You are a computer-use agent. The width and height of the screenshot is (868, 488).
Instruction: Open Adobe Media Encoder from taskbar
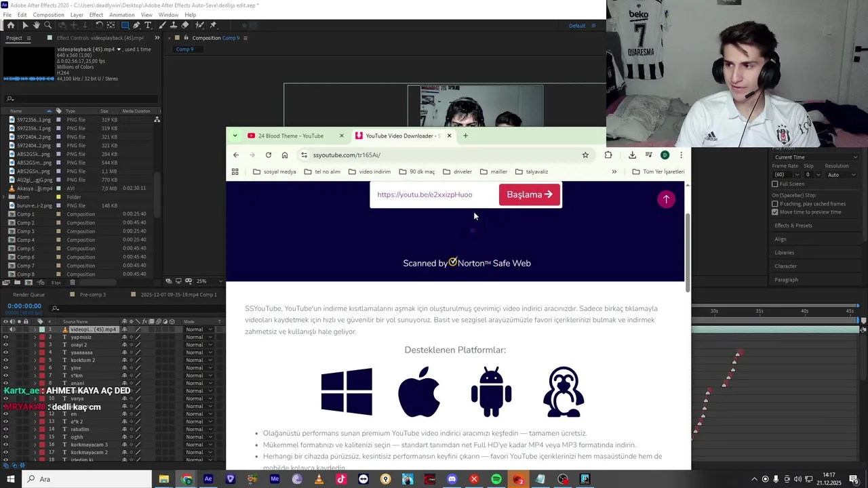coord(275,479)
